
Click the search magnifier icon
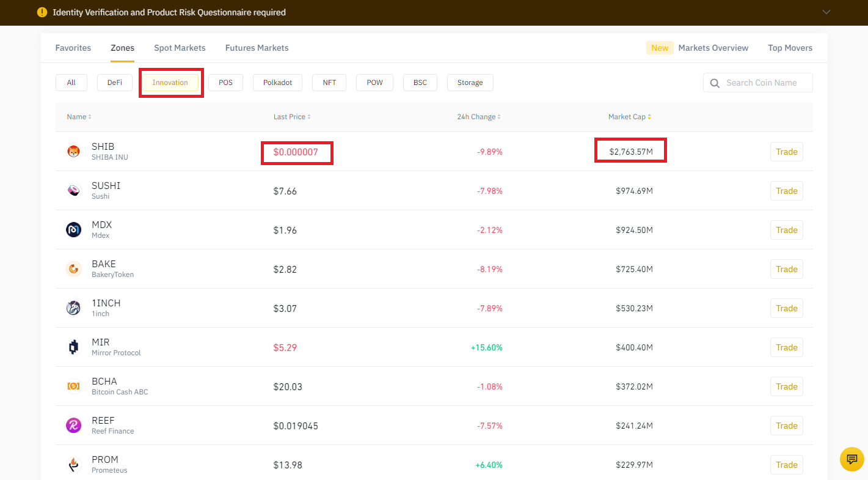click(x=715, y=83)
